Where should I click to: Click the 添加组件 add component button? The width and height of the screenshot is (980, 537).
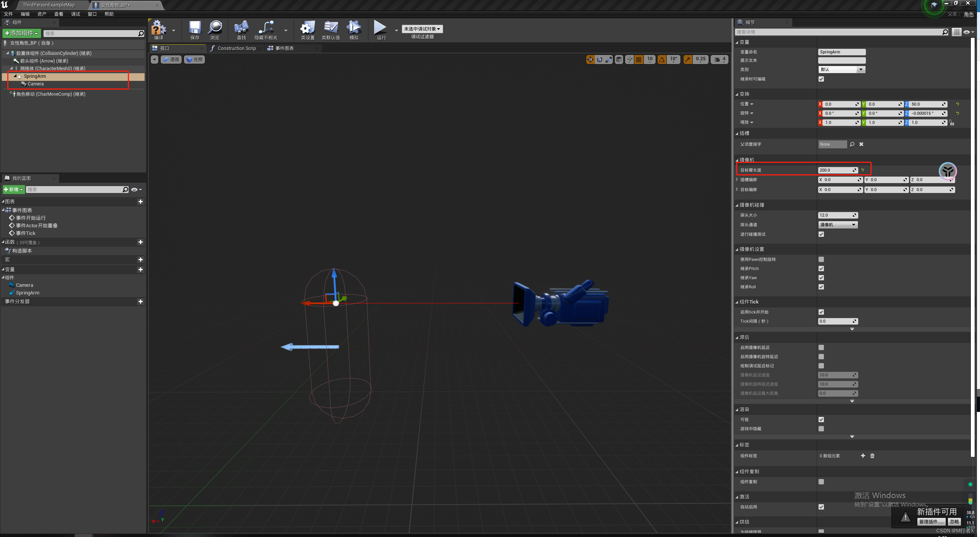click(x=21, y=34)
